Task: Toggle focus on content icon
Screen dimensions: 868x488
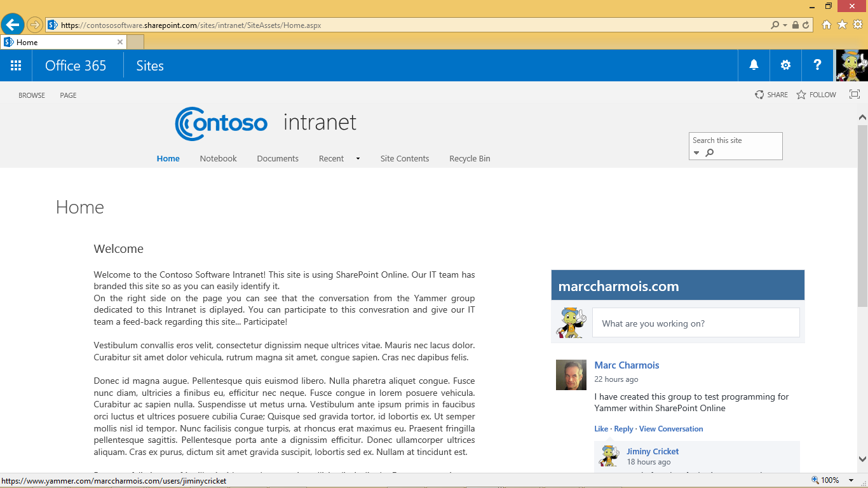Action: click(855, 95)
